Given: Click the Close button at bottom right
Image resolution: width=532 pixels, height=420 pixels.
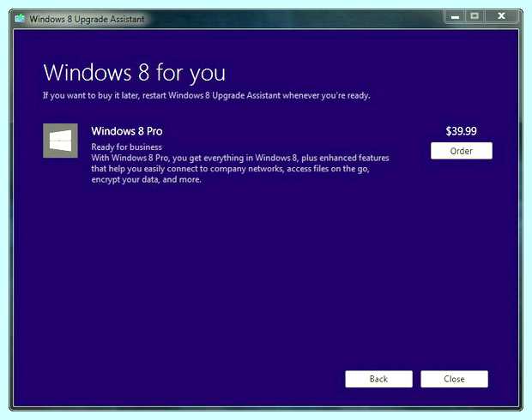Looking at the screenshot, I should tap(454, 379).
